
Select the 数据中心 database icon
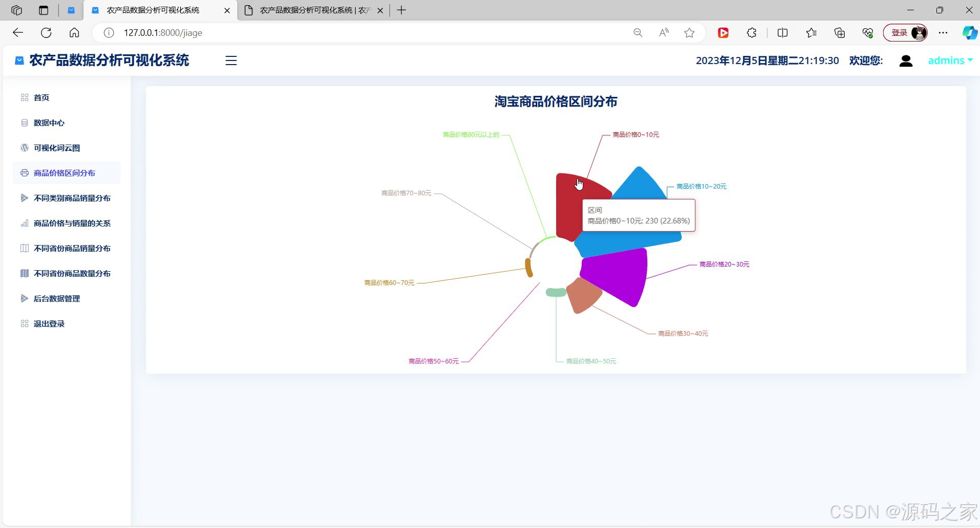pos(24,123)
